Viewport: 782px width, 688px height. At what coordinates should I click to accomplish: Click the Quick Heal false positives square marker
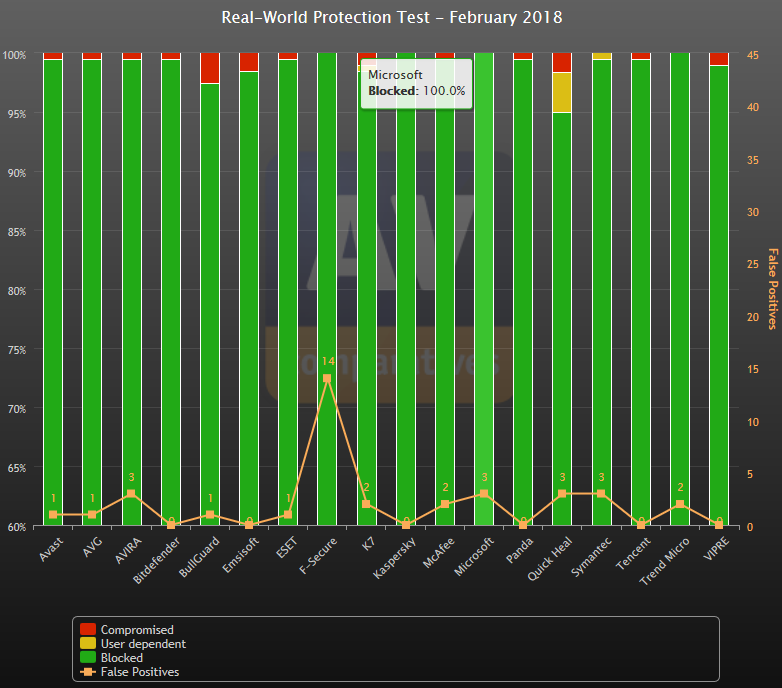(562, 494)
